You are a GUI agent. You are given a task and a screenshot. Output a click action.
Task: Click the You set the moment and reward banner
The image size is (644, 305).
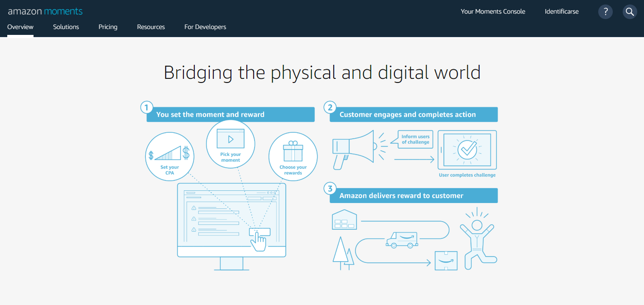coord(231,115)
